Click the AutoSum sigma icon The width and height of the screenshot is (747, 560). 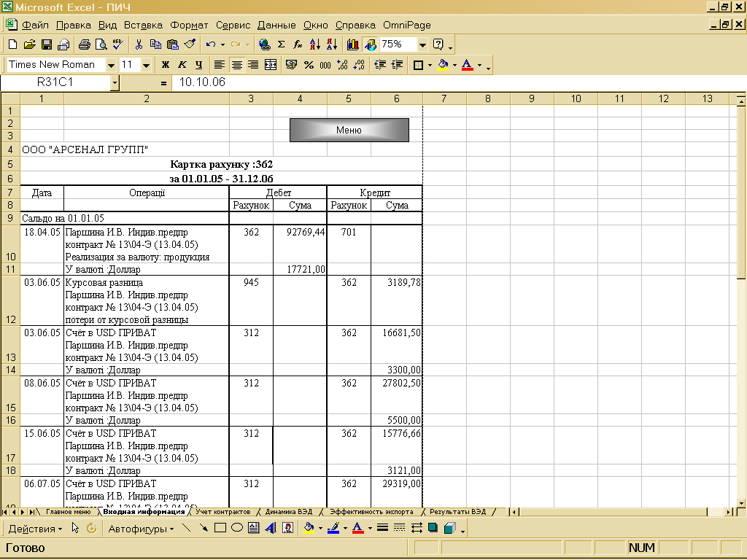281,44
